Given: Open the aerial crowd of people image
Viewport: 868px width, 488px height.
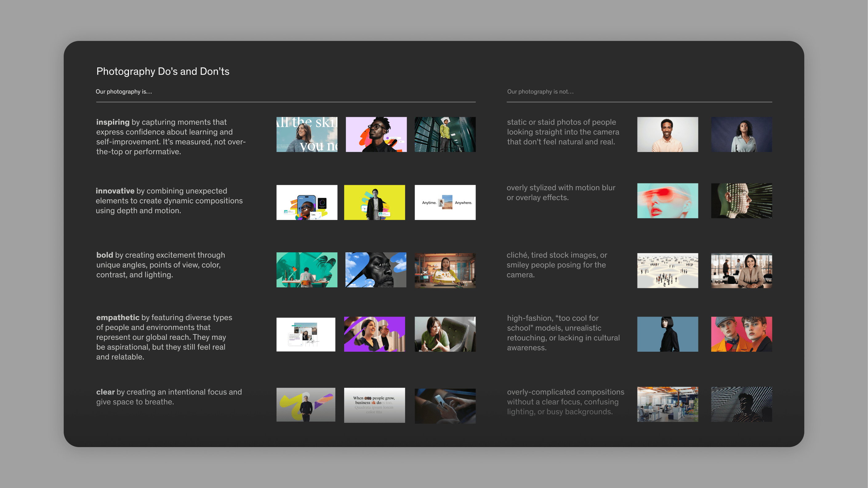Looking at the screenshot, I should (668, 270).
